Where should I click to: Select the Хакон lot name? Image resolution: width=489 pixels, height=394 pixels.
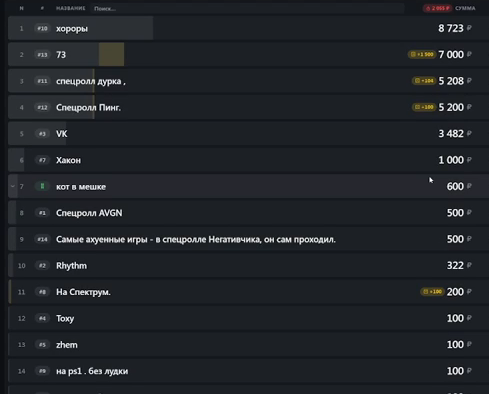(x=68, y=160)
